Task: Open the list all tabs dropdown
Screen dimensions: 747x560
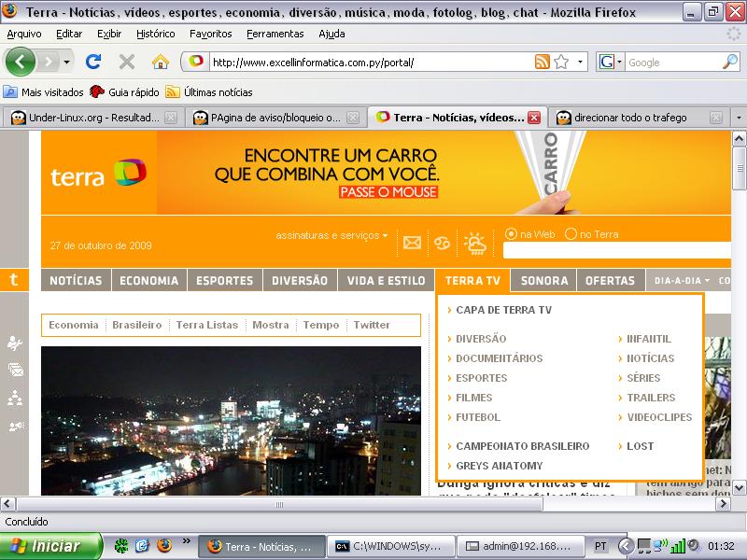Action: pyautogui.click(x=739, y=118)
